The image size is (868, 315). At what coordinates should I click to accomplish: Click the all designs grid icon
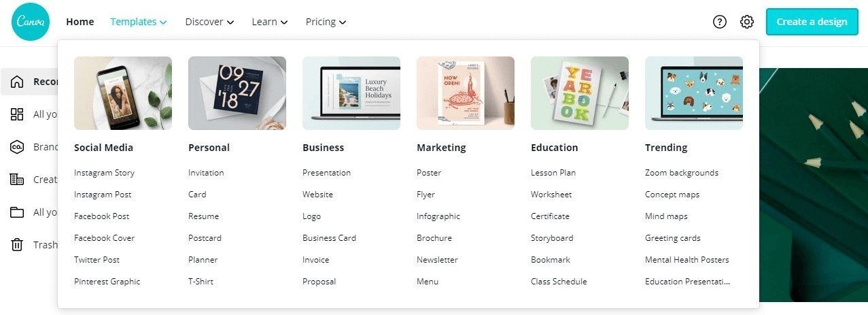coord(17,114)
